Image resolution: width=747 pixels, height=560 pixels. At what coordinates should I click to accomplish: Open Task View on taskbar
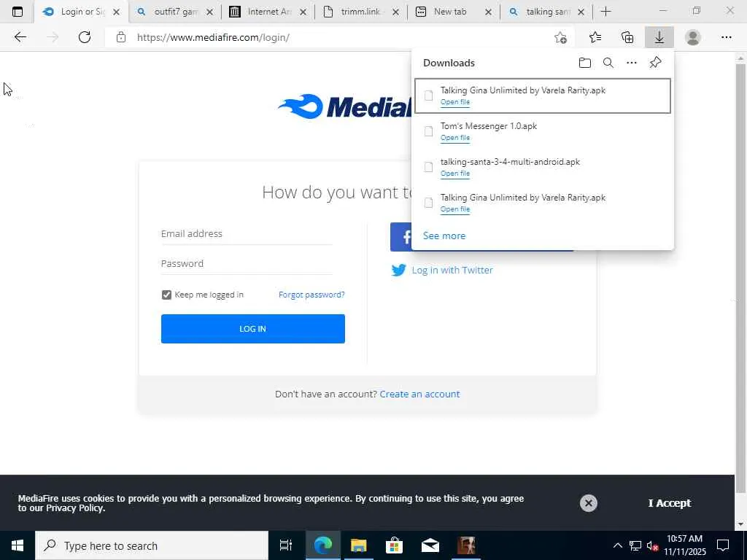click(x=285, y=545)
